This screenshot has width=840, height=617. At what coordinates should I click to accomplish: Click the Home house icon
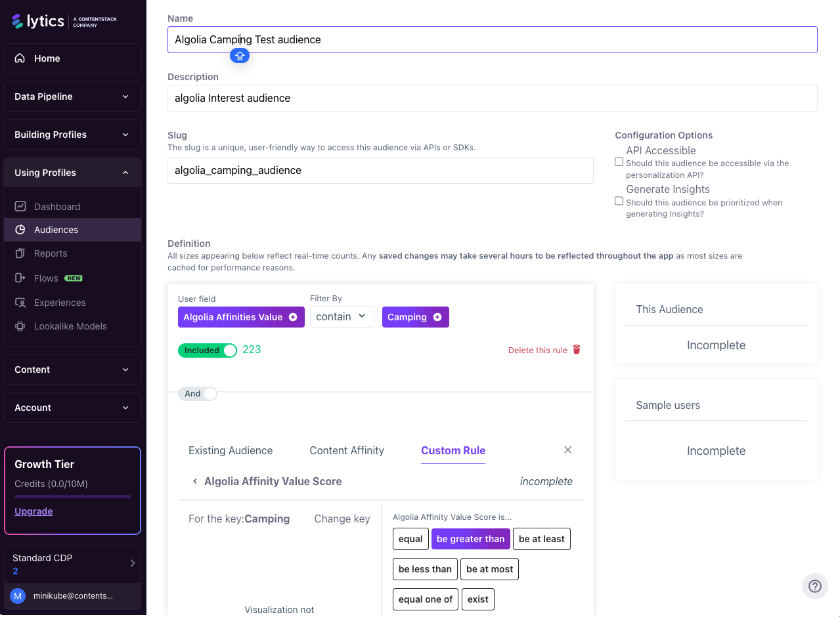[x=20, y=58]
